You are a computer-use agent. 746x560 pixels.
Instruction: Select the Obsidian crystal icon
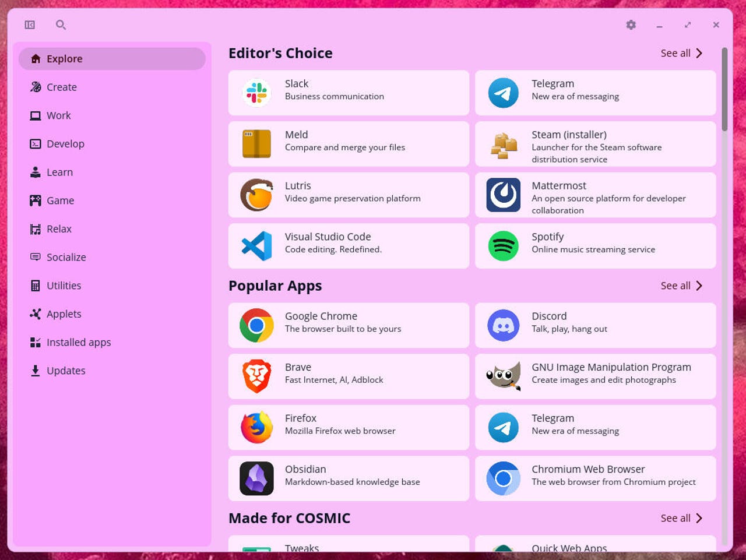(x=256, y=478)
